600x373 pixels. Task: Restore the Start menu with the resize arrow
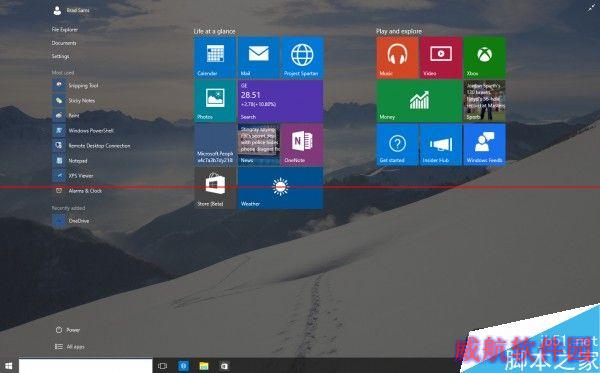pos(591,8)
